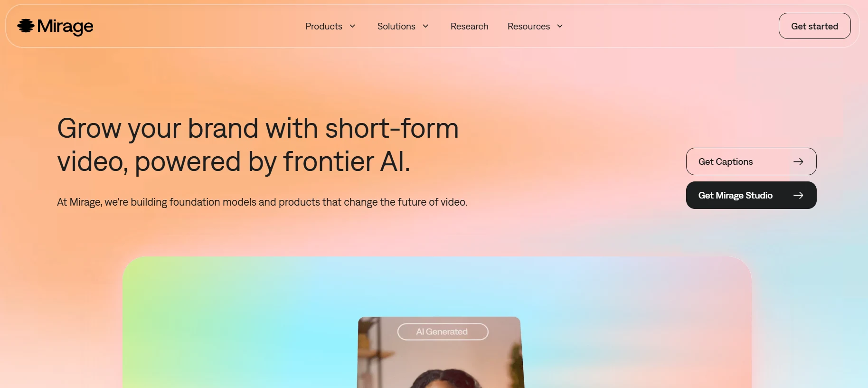Screen dimensions: 868x388
Task: Click the Mirage logo icon
Action: coord(26,26)
